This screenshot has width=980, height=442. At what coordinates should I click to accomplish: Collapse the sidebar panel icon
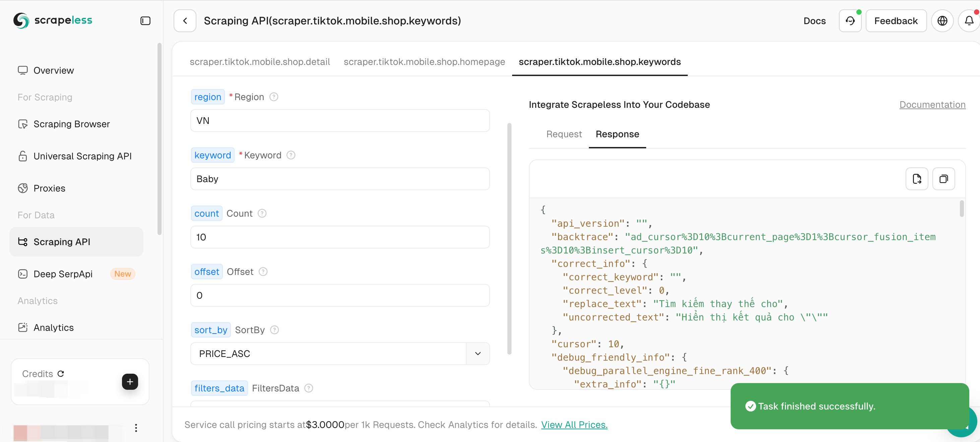[145, 20]
